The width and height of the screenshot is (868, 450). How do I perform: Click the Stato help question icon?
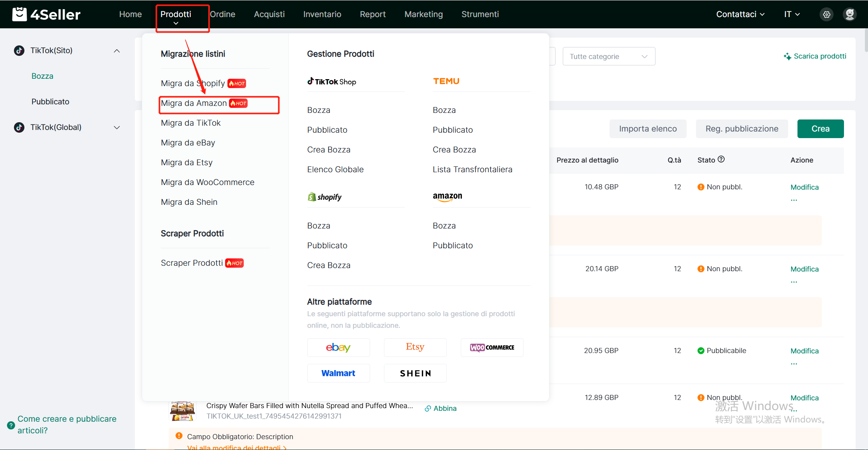[x=721, y=159]
